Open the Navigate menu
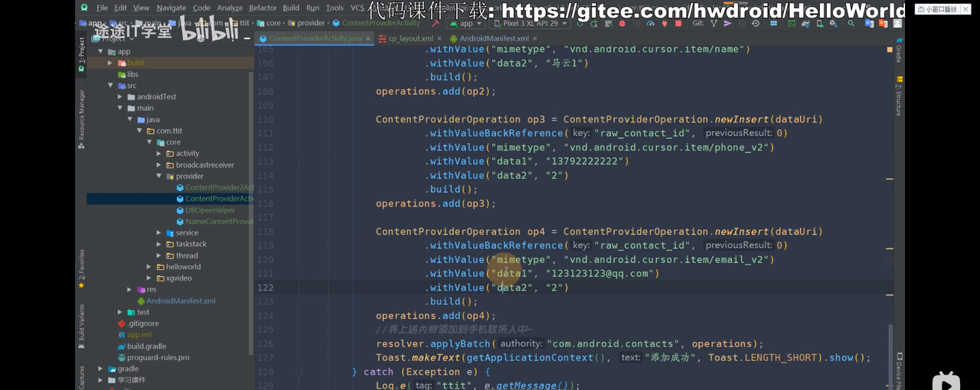This screenshot has width=980, height=390. coord(171,8)
